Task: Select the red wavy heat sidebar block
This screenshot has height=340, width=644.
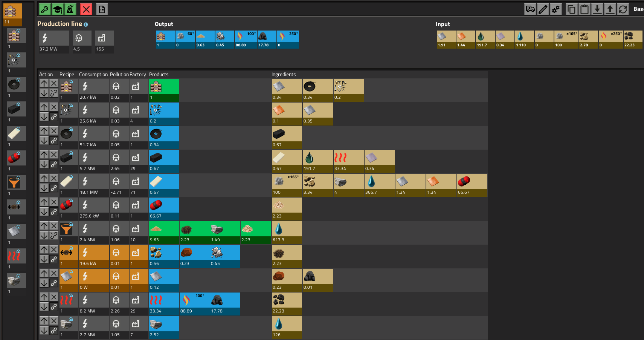Action: 14,256
